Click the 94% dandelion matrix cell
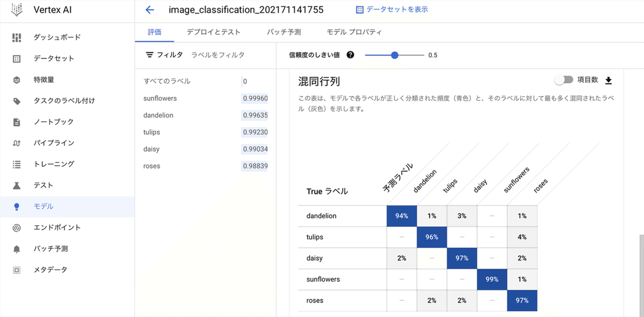The width and height of the screenshot is (644, 317). 402,216
